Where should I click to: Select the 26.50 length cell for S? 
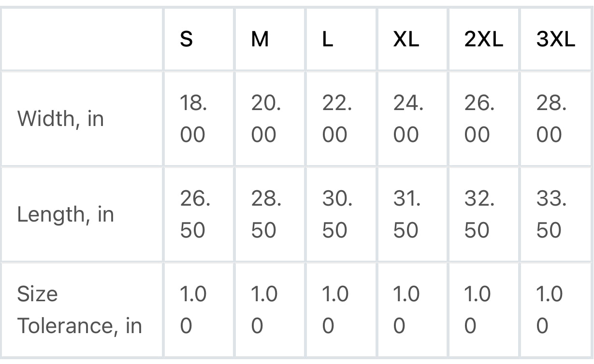tap(195, 214)
